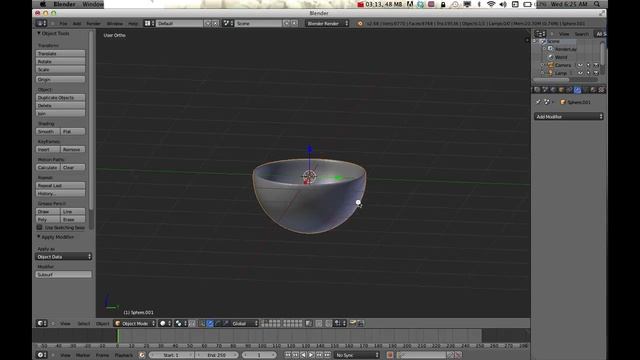The image size is (640, 360).
Task: Click the OpenGL render animation icon
Action: (x=360, y=323)
